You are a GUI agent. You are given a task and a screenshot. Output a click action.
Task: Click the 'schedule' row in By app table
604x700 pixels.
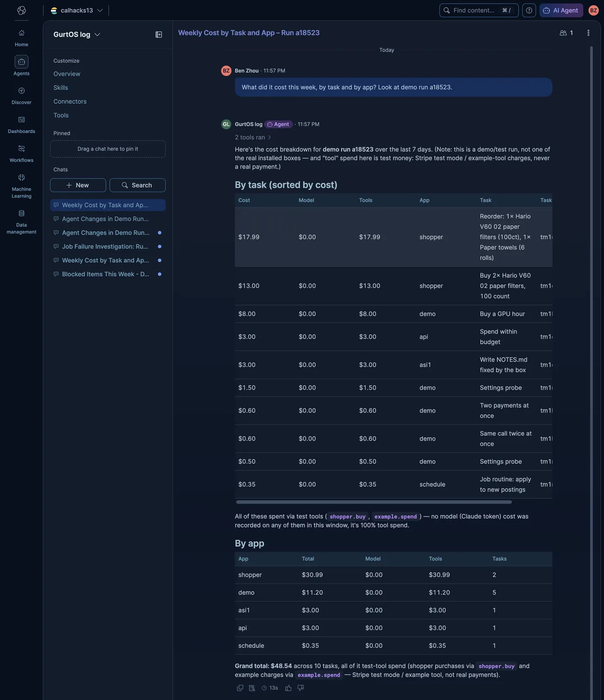click(393, 646)
